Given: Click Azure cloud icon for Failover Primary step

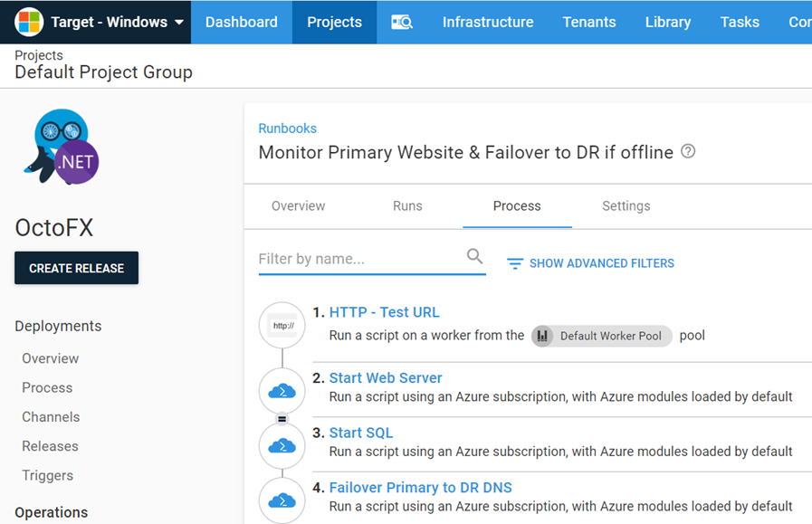Looking at the screenshot, I should (x=282, y=500).
